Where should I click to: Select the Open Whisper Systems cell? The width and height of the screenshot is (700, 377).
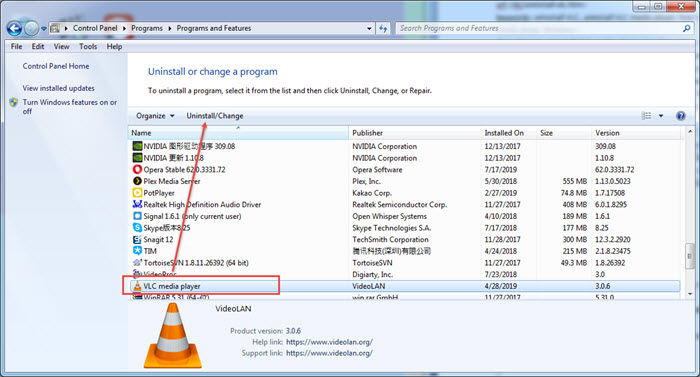coord(389,216)
